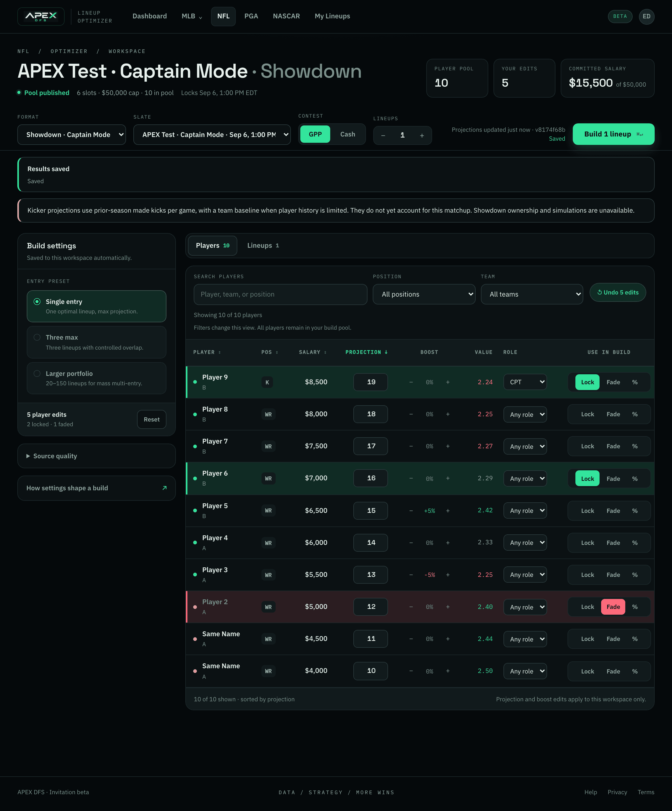Select the Three max preset
This screenshot has height=811, width=672.
point(97,342)
